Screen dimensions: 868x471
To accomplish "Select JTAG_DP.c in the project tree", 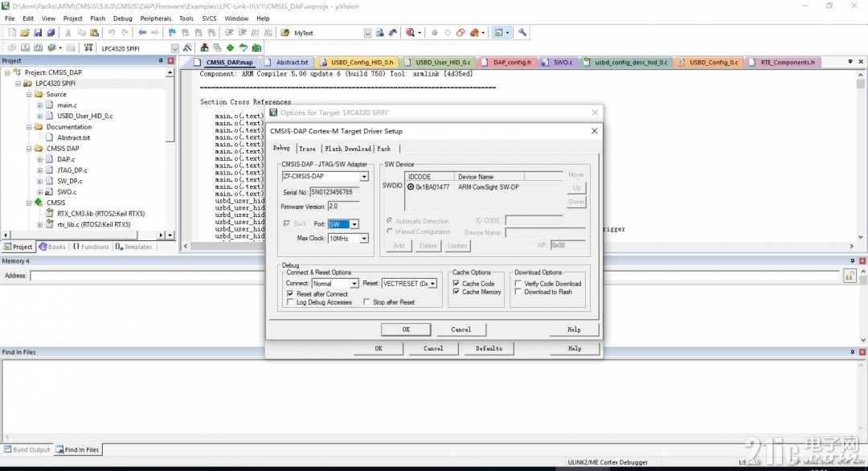I will pos(72,170).
